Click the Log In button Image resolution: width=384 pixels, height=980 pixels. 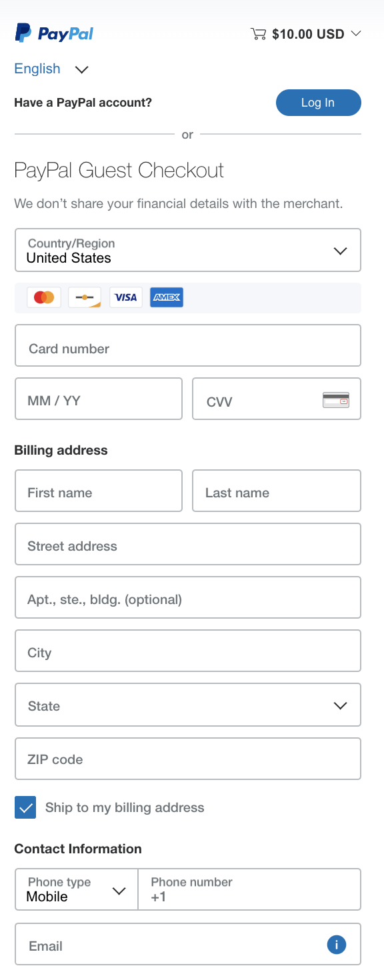click(x=319, y=103)
